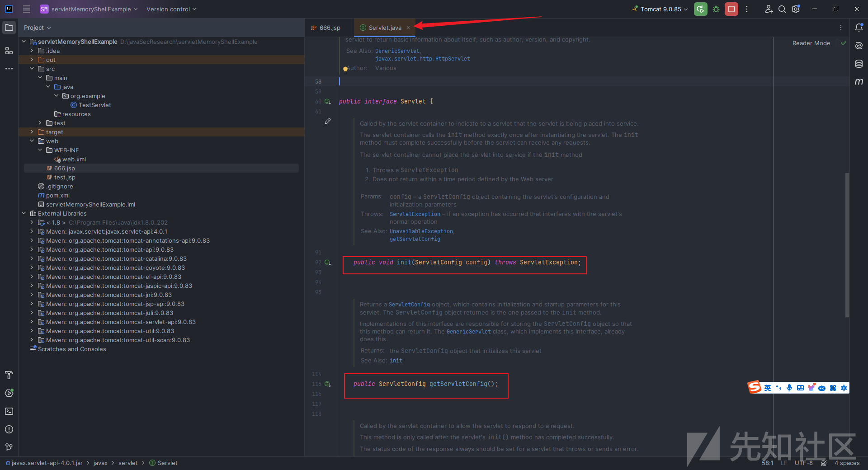This screenshot has height=470, width=868.
Task: Open the Build hammer tool window
Action: pos(9,375)
